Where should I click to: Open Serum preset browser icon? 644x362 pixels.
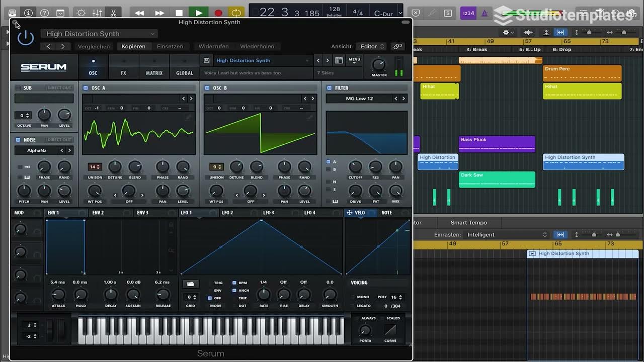339,60
